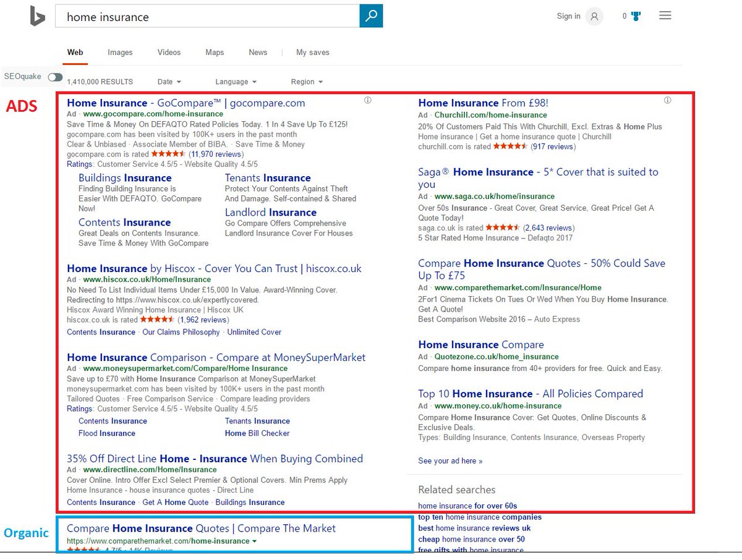Click the 1,410,000 RESULTS count text
The width and height of the screenshot is (742, 560).
[x=100, y=82]
